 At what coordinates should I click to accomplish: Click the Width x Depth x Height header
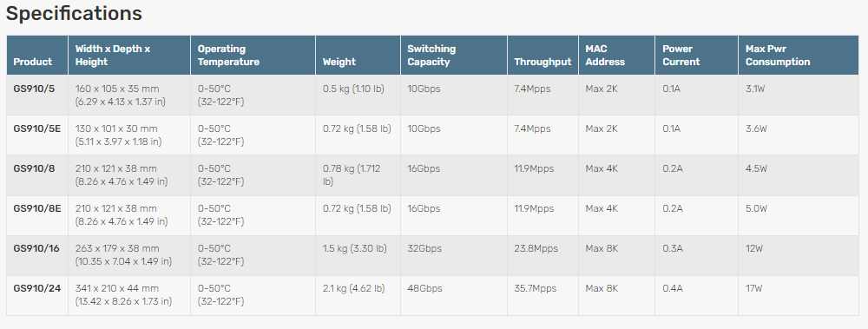(x=113, y=56)
